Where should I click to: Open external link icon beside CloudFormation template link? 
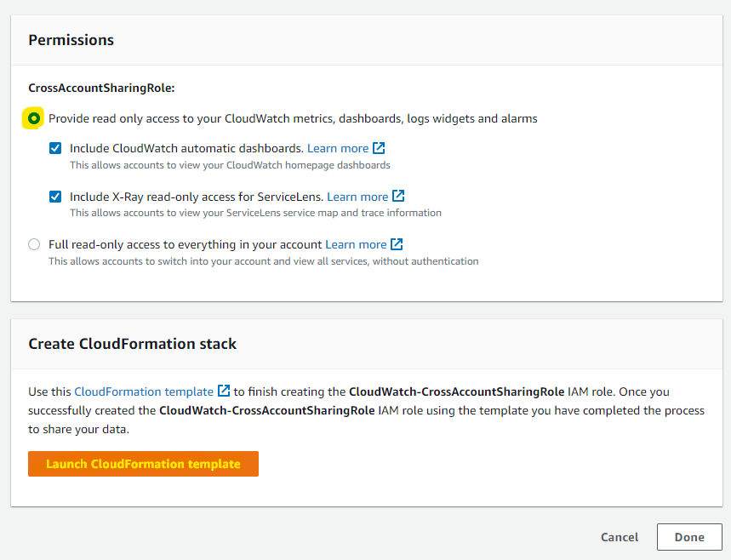click(x=224, y=391)
